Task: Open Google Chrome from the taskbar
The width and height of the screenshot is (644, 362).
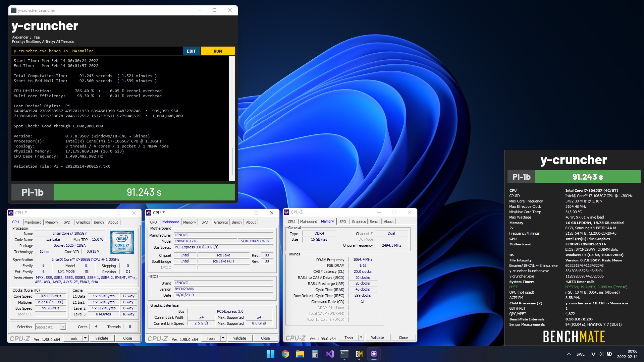Action: [285, 354]
